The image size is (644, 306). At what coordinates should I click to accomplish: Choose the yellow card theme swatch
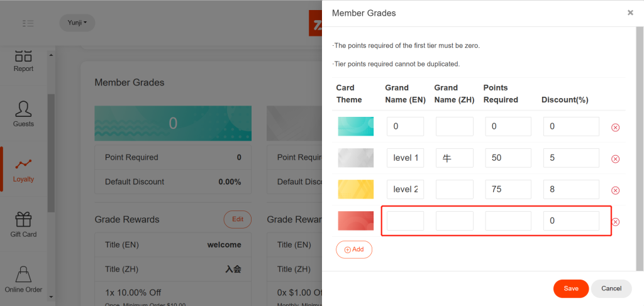pyautogui.click(x=355, y=189)
